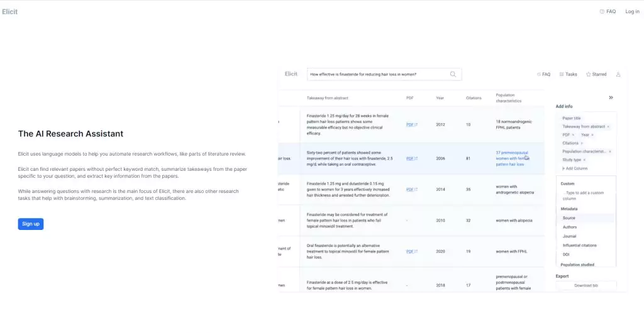Open Tasks in the demo header
This screenshot has height=333, width=644.
[x=568, y=74]
